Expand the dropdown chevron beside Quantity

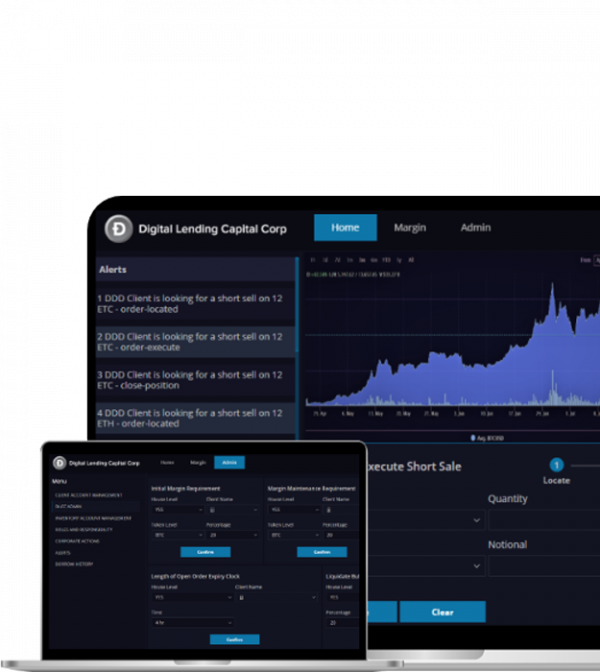[477, 520]
